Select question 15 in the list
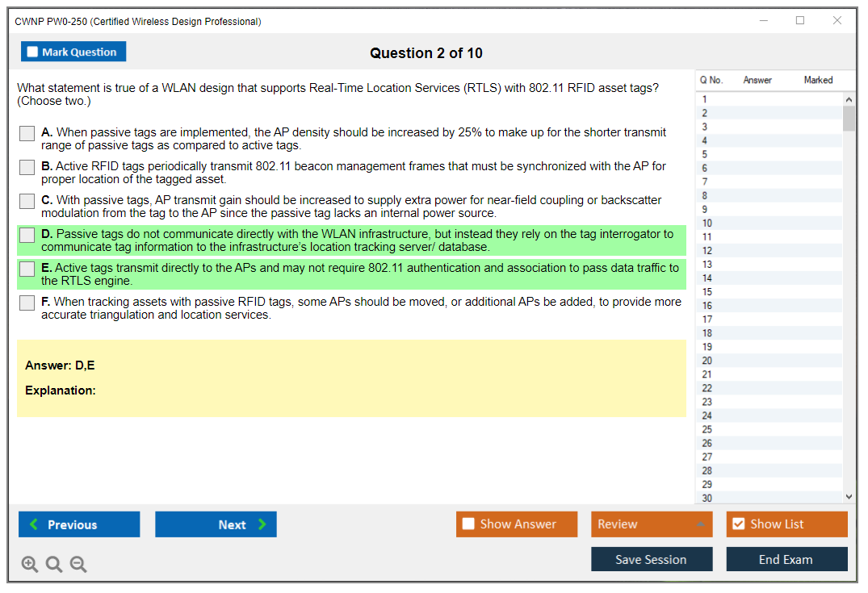868x593 pixels. tap(707, 292)
